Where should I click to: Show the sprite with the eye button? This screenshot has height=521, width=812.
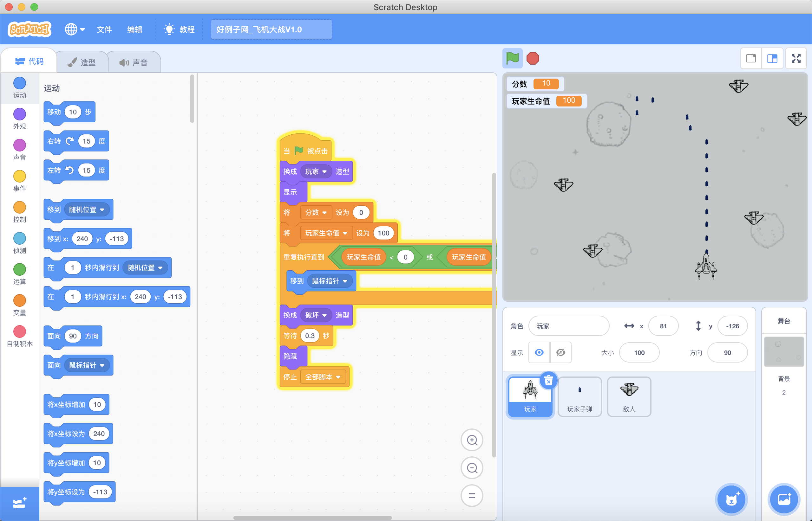[x=539, y=352]
